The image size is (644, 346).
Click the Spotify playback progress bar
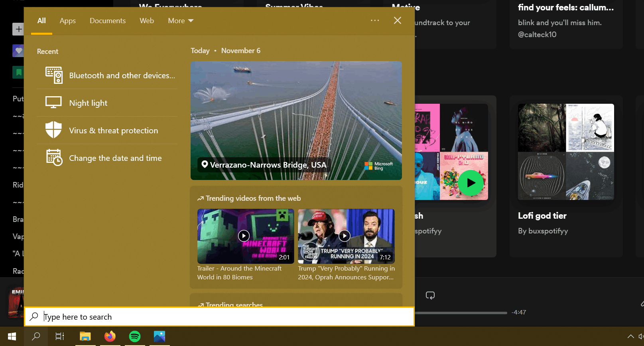pos(461,313)
